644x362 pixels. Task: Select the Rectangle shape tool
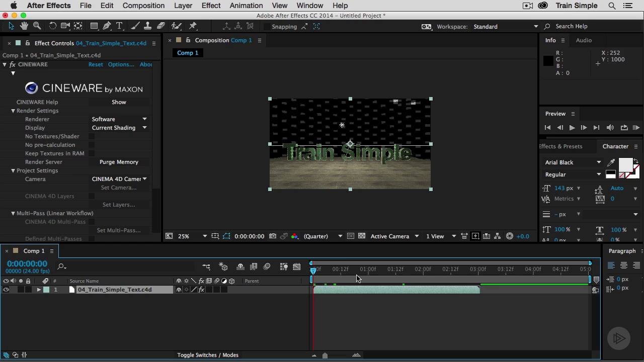pos(94,26)
